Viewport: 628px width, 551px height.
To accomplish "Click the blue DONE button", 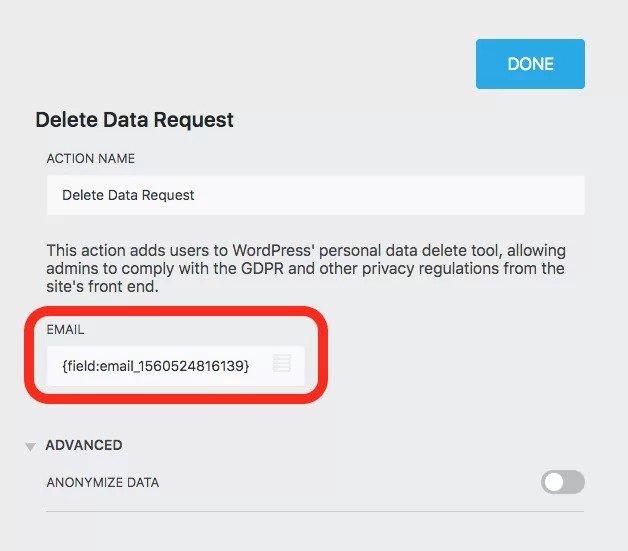I will tap(530, 64).
